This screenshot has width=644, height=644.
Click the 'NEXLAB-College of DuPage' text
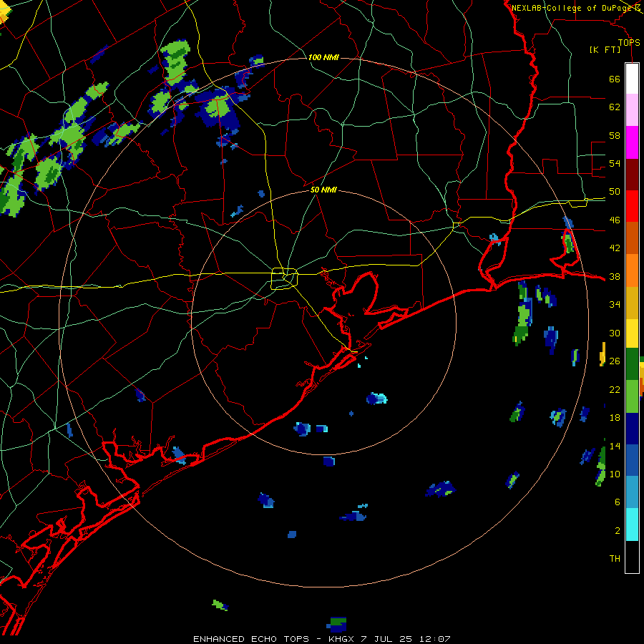(x=573, y=8)
